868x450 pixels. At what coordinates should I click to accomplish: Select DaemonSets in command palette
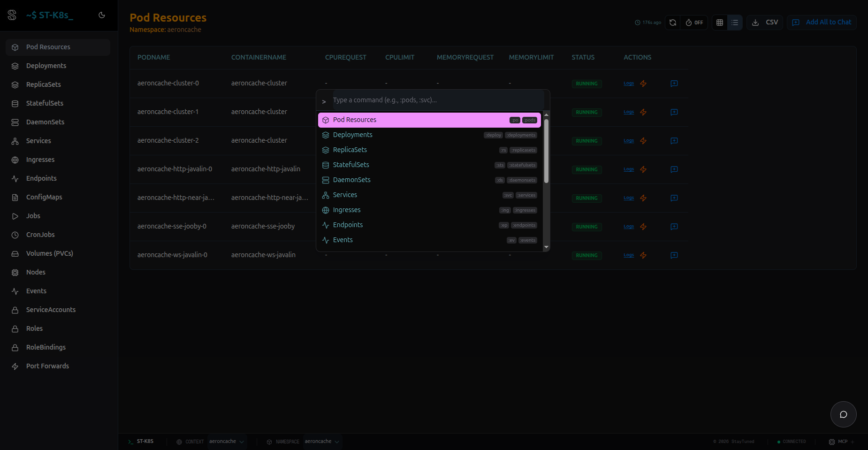pos(429,180)
